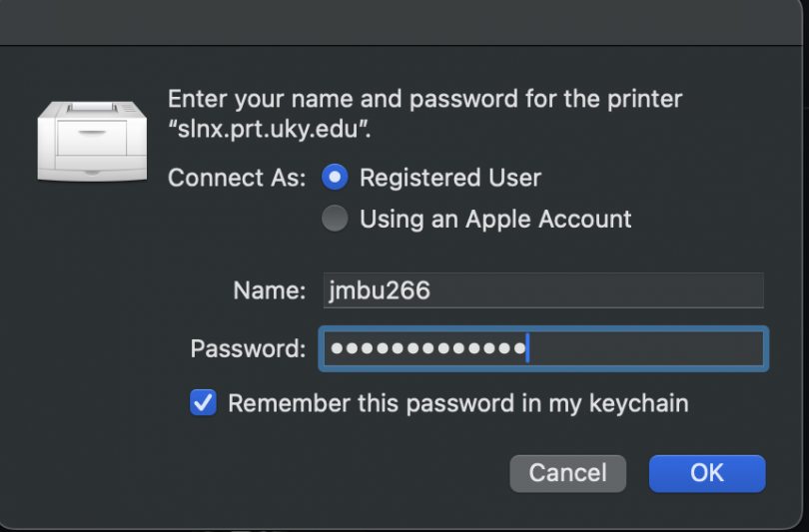
Task: Click the jmbu266 username text
Action: tap(380, 290)
